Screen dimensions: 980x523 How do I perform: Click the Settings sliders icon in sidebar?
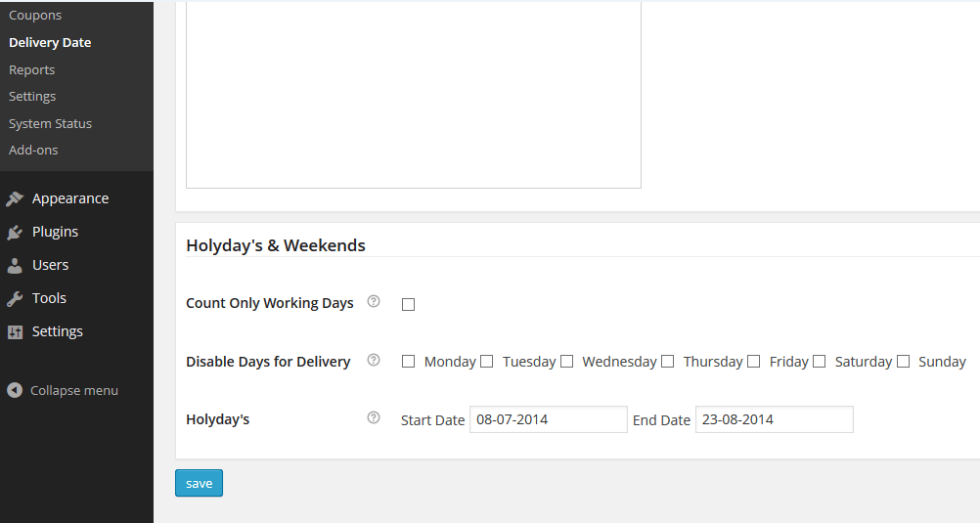click(15, 331)
